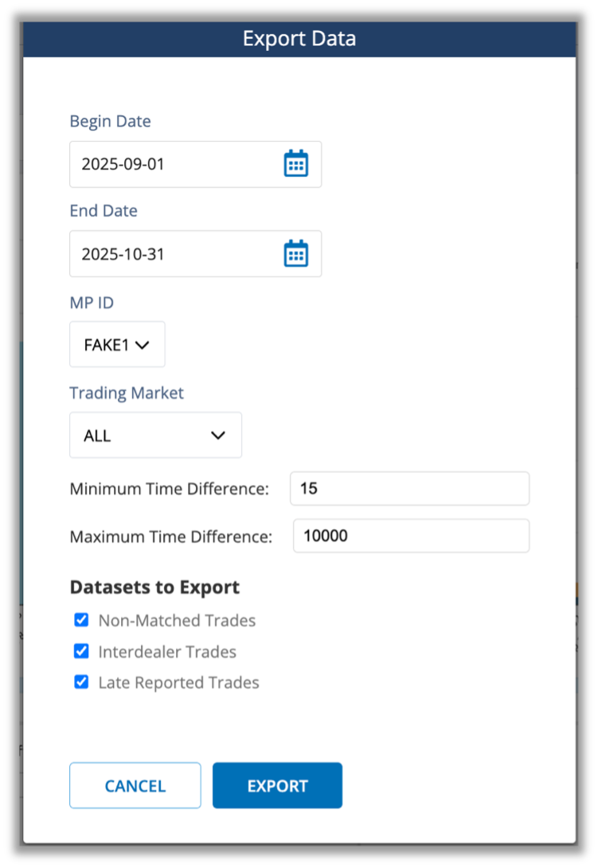Image resolution: width=598 pixels, height=868 pixels.
Task: Open the End Date calendar picker
Action: (296, 254)
